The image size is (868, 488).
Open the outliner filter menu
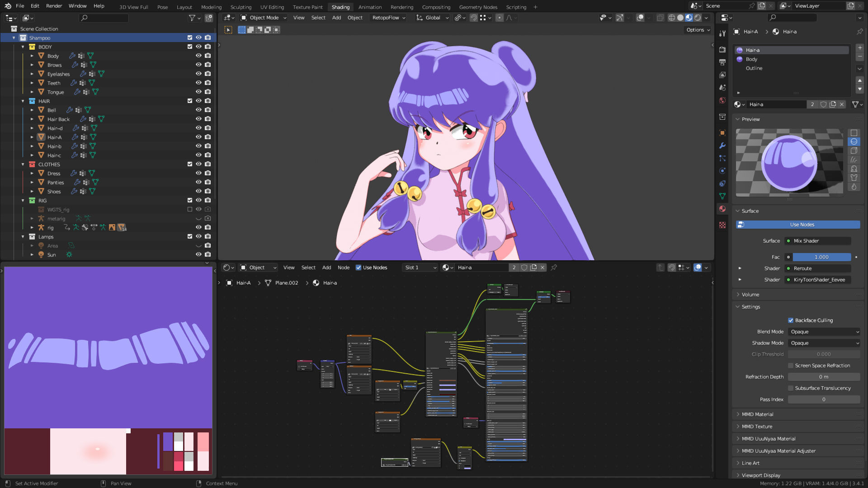pos(194,18)
